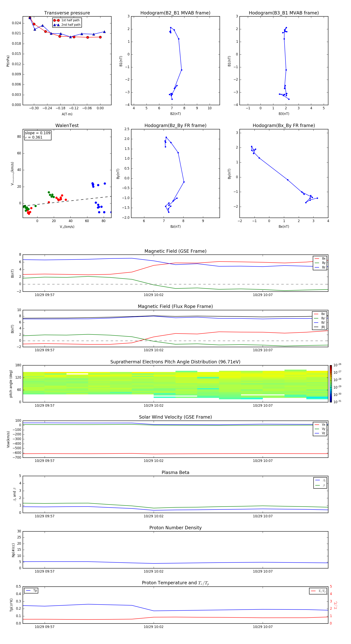
Task: Select the "Vy" velocity legend entry
Action: point(320,429)
